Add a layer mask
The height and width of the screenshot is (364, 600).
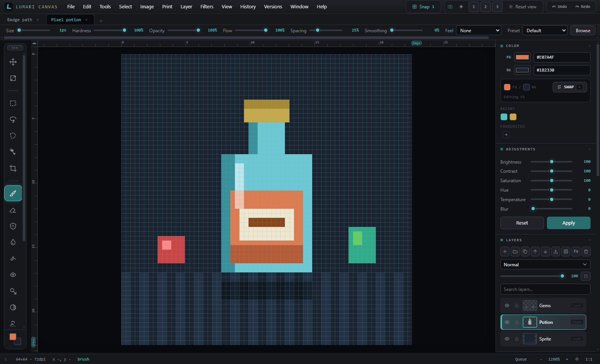coord(566,252)
